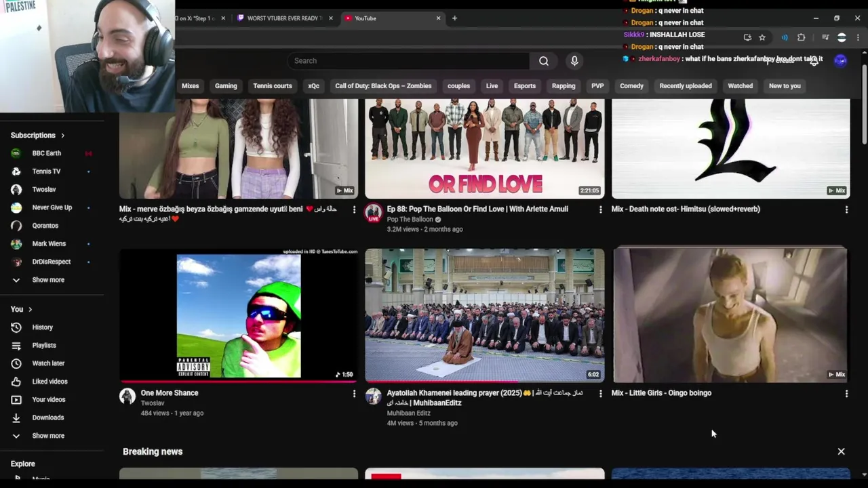Open options for Death note ost mix

pos(846,210)
